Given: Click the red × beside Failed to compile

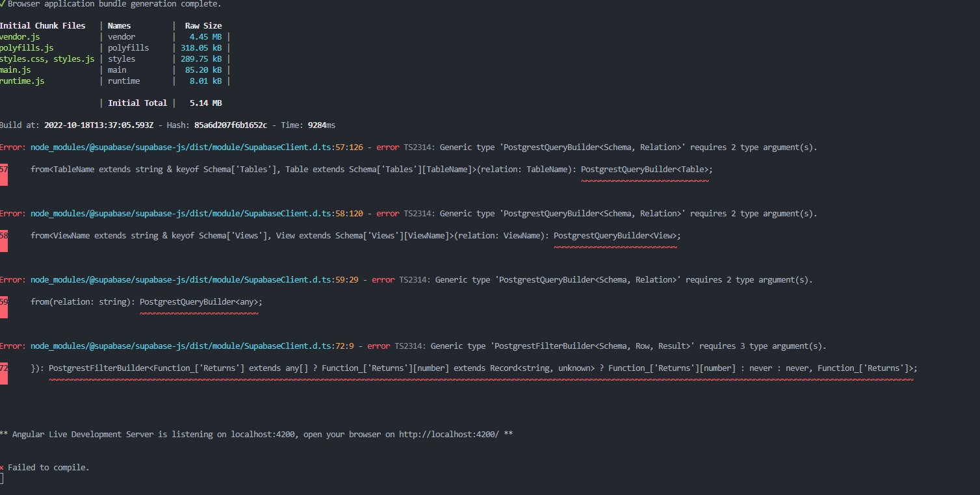Looking at the screenshot, I should 2,468.
